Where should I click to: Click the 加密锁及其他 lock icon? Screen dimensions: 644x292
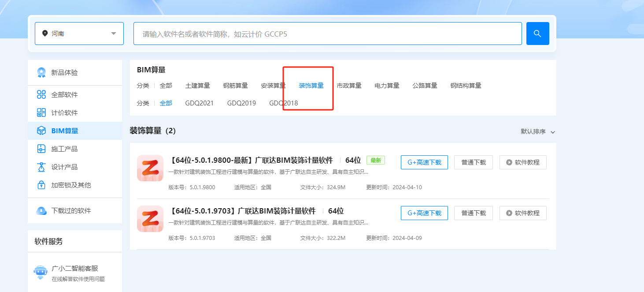(41, 185)
